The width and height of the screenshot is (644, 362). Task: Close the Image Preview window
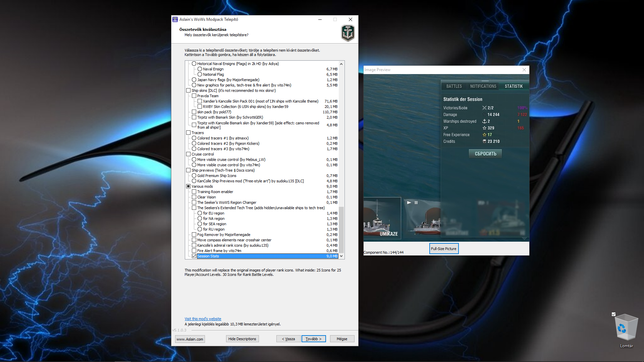524,70
